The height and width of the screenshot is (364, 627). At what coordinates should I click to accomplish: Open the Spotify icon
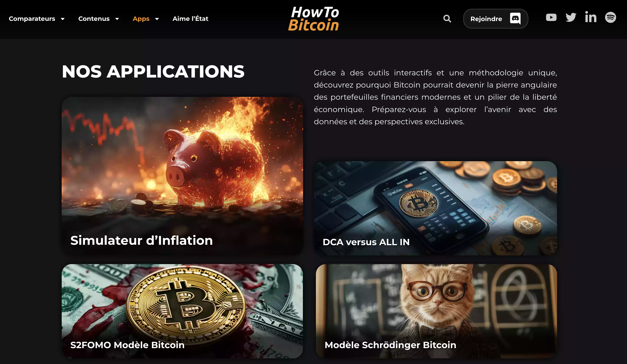(610, 17)
